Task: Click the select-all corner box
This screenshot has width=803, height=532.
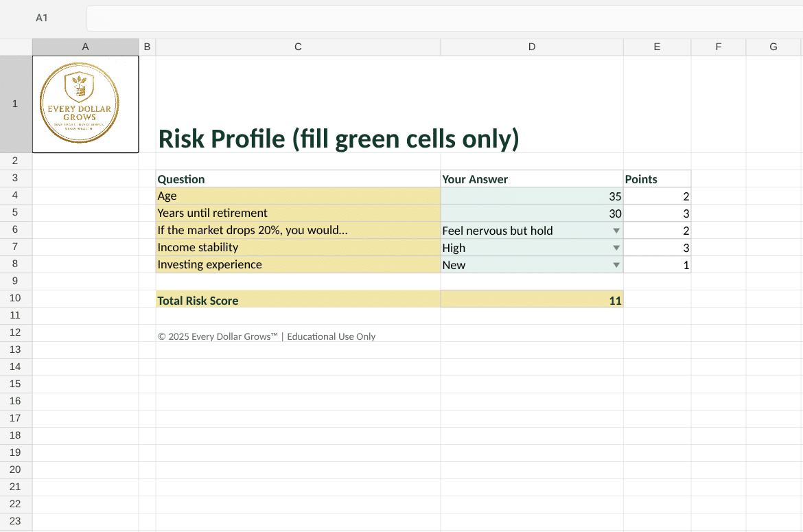Action: click(16, 47)
